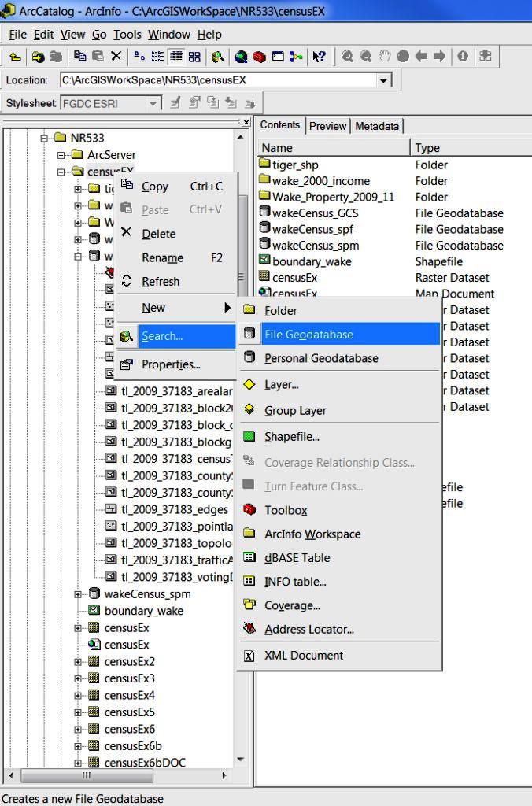Click the tree's horizontal scrollbar right arrow
This screenshot has height=806, width=532.
tap(224, 775)
